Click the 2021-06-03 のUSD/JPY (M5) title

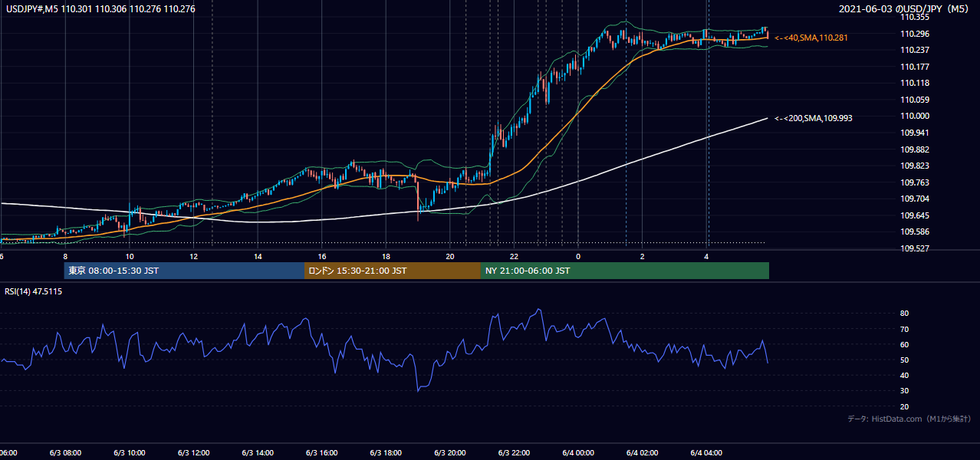click(905, 9)
